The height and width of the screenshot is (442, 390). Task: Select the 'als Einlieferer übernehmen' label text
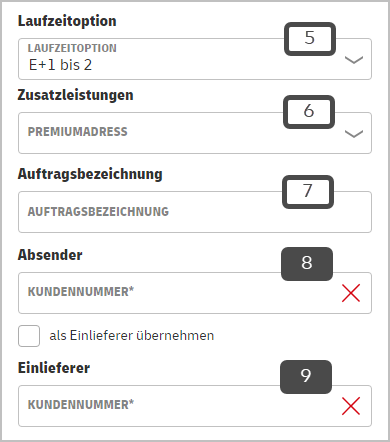(x=132, y=336)
